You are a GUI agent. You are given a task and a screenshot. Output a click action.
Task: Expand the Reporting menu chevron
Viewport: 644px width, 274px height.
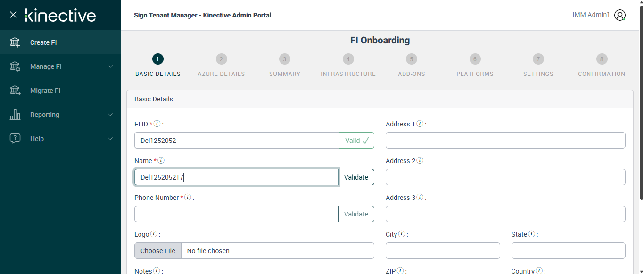(x=110, y=115)
